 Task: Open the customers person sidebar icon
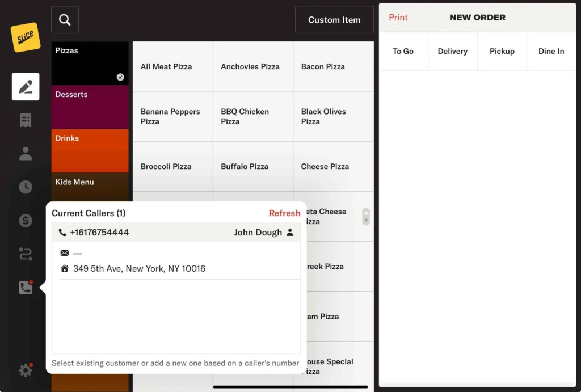click(x=26, y=154)
